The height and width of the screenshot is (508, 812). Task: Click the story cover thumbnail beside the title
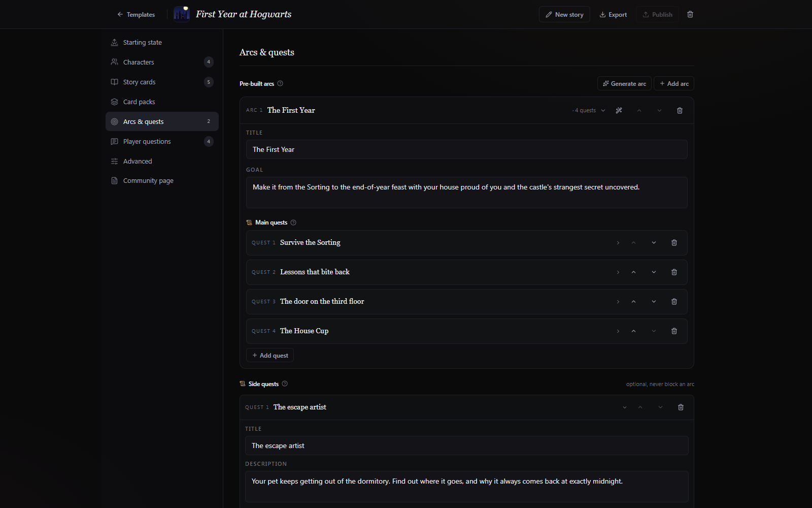[182, 14]
